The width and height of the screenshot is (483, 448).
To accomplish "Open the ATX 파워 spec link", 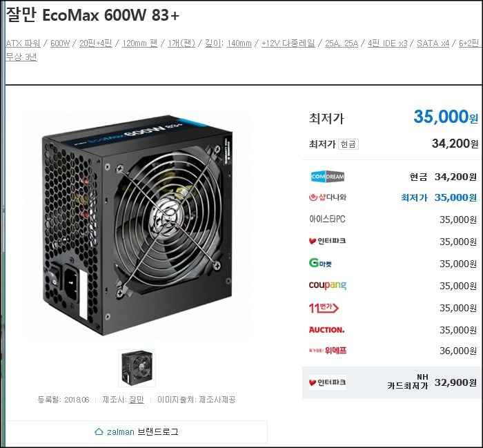I will click(23, 43).
